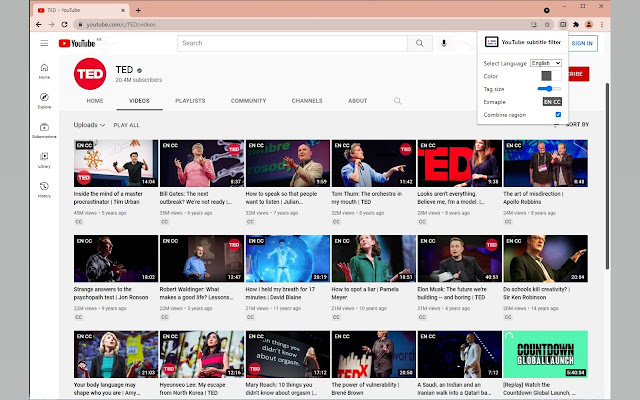Click the YouTube subtitle filter popup title
The width and height of the screenshot is (640, 400).
coord(531,42)
